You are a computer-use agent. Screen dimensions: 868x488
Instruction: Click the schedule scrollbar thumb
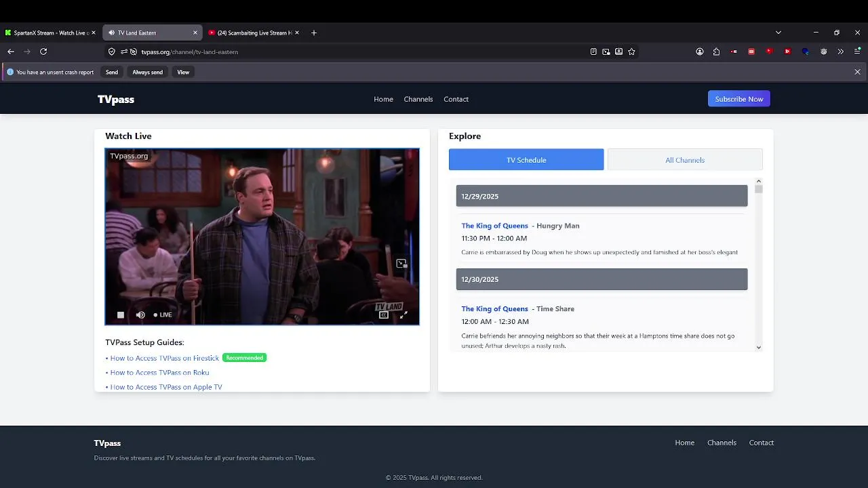[759, 190]
